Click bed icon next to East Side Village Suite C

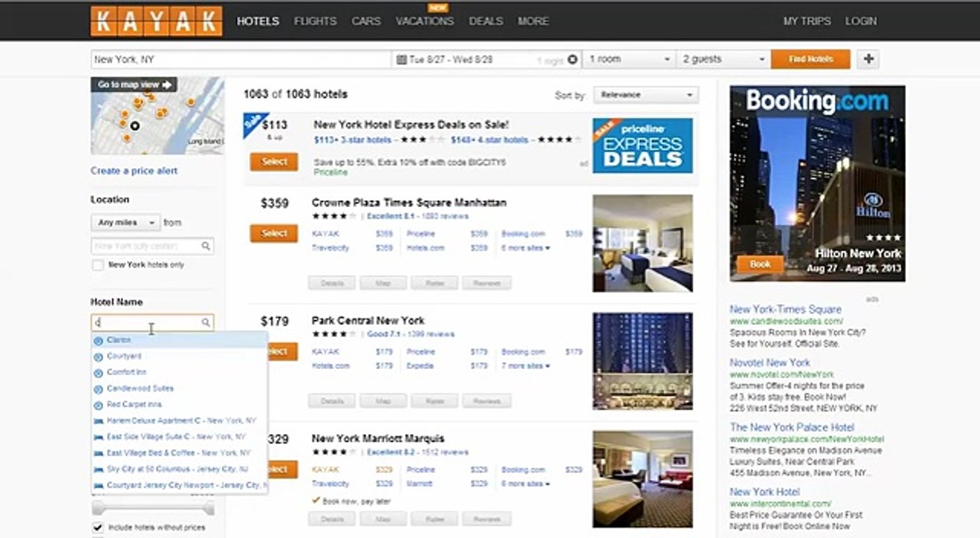click(98, 436)
